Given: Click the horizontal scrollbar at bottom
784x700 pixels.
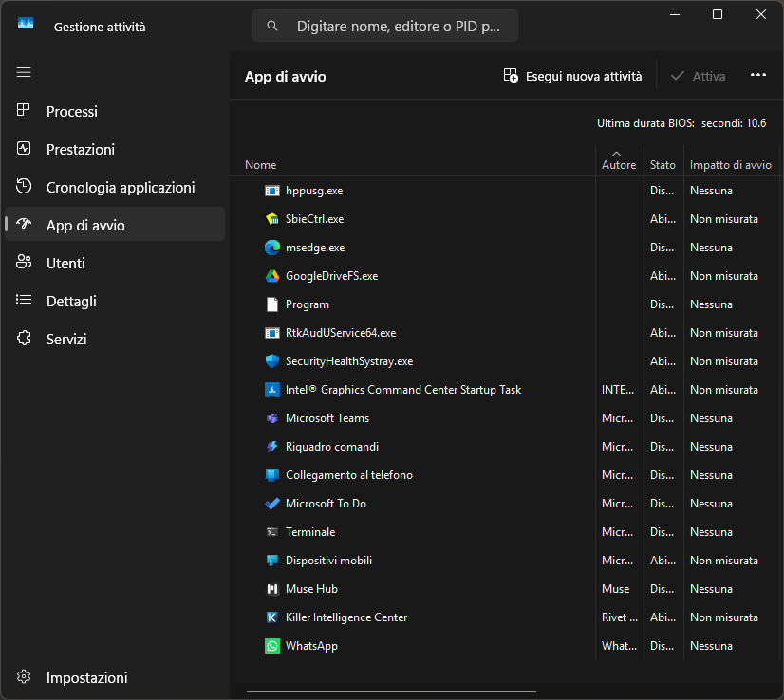Looking at the screenshot, I should click(x=391, y=691).
